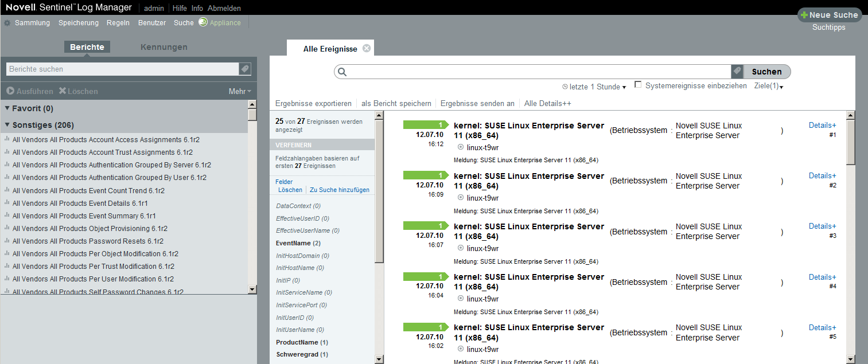Viewport: 868px width, 364px height.
Task: Click the Ausführen play icon
Action: pyautogui.click(x=10, y=91)
